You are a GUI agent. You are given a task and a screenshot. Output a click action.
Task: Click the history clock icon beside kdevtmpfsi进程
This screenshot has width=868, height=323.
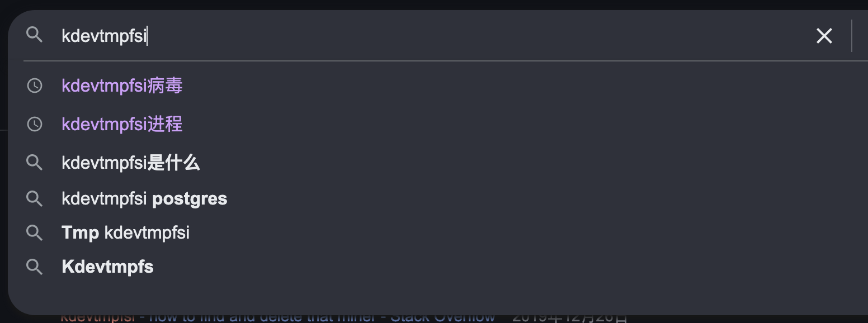[35, 123]
